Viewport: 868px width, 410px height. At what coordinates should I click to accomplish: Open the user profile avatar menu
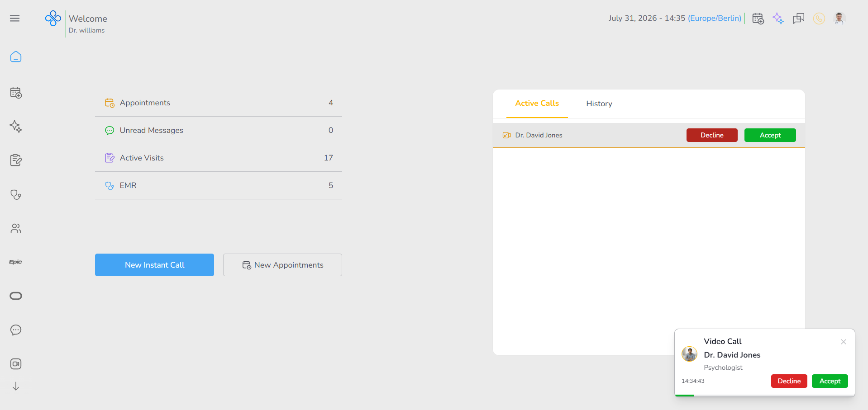coord(839,19)
